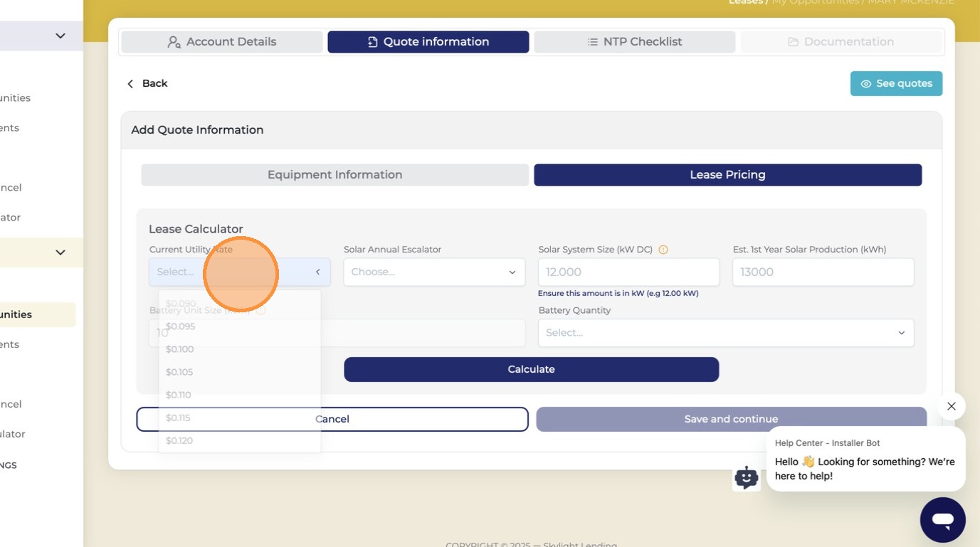Click info icon next to Solar System Size
The image size is (980, 547).
663,250
